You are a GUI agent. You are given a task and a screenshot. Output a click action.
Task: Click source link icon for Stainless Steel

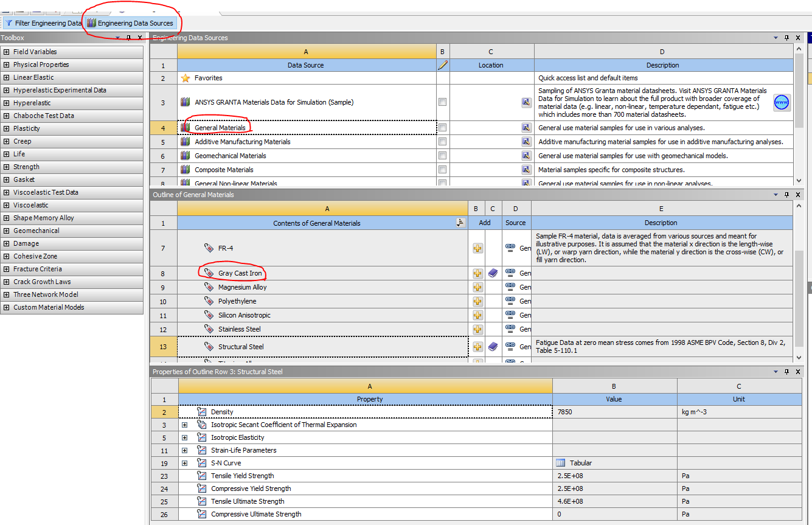coord(510,329)
